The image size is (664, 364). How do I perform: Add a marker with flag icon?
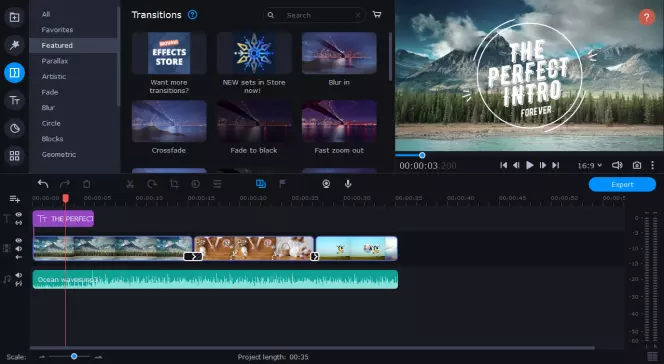pyautogui.click(x=282, y=183)
